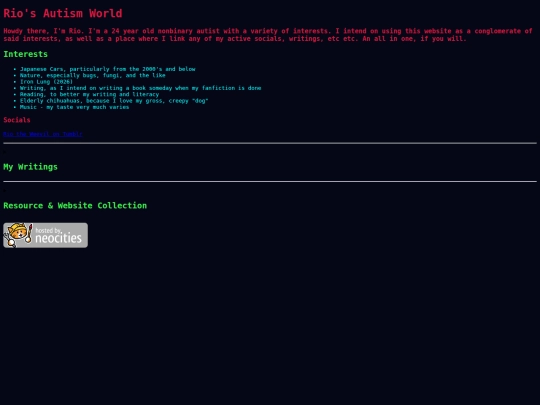The image size is (540, 405).
Task: Select the Howdy there, I'm Rio intro paragraph
Action: [268, 35]
